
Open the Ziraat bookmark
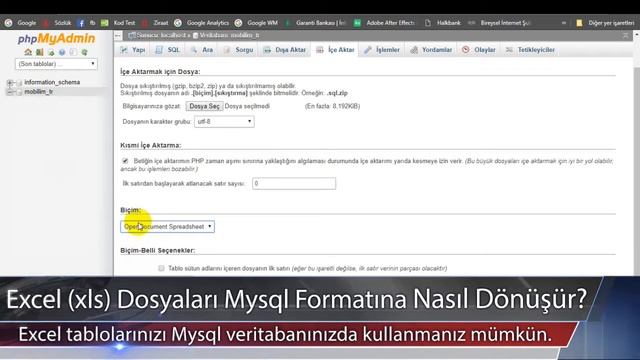[x=155, y=23]
